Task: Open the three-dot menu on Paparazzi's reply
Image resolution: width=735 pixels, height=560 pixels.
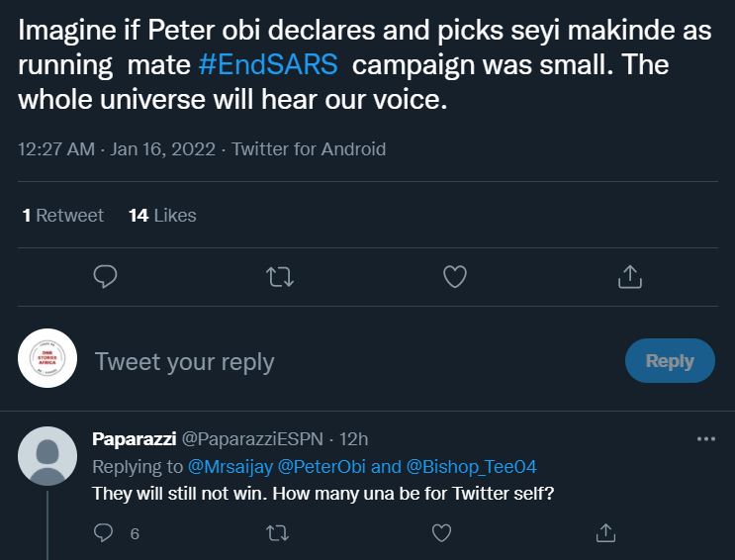Action: coord(706,439)
